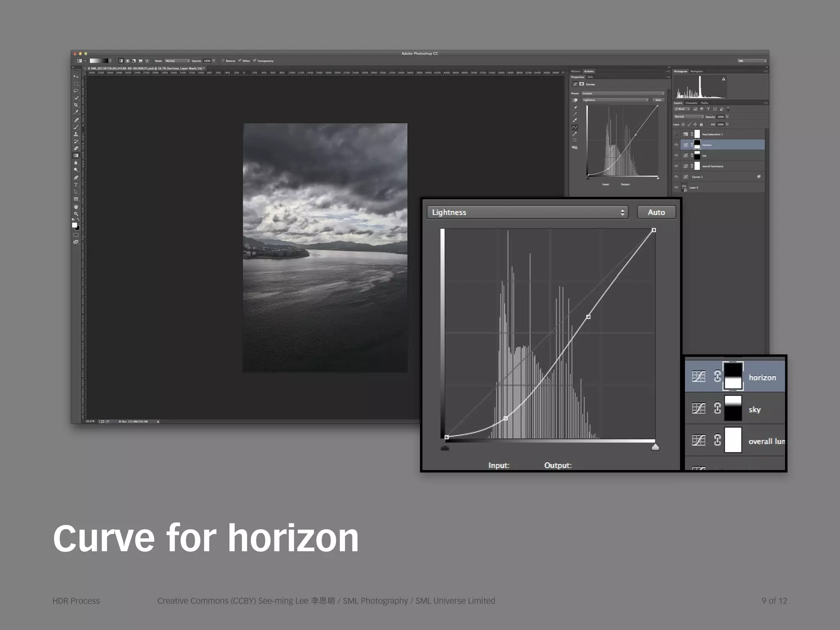Image resolution: width=840 pixels, height=630 pixels.
Task: Open layer Fill slider arrow
Action: [727, 124]
